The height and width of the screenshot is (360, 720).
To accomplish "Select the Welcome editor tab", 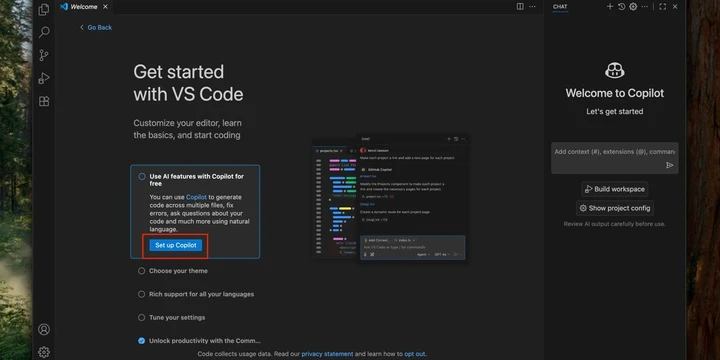I will pyautogui.click(x=84, y=6).
